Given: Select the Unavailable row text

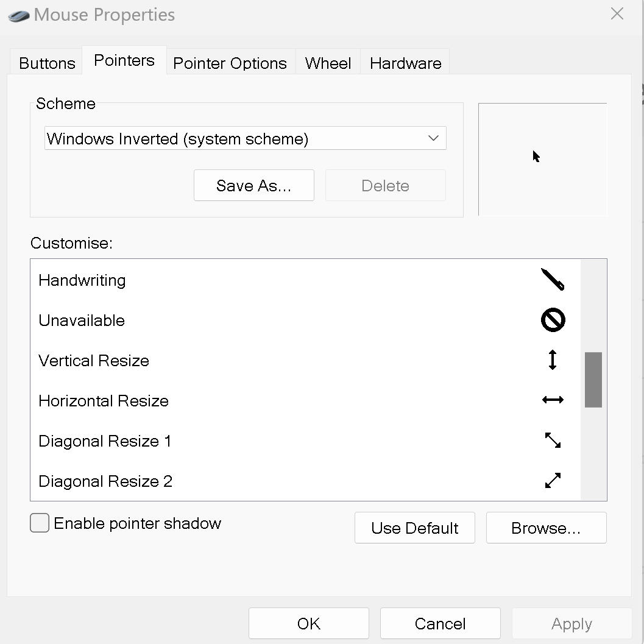Looking at the screenshot, I should (82, 320).
